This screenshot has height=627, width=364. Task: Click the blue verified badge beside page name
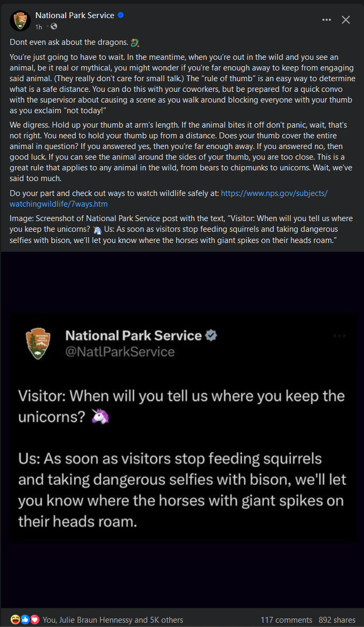pyautogui.click(x=121, y=15)
